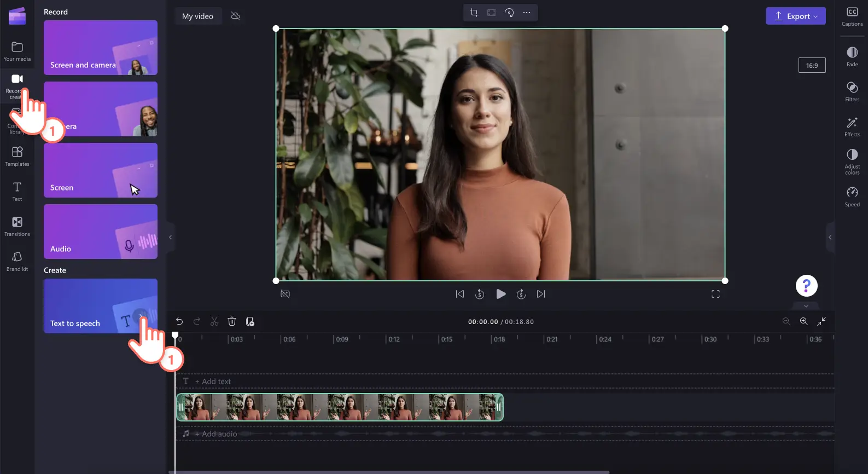
Task: Open the Text to speech card
Action: pos(101,306)
